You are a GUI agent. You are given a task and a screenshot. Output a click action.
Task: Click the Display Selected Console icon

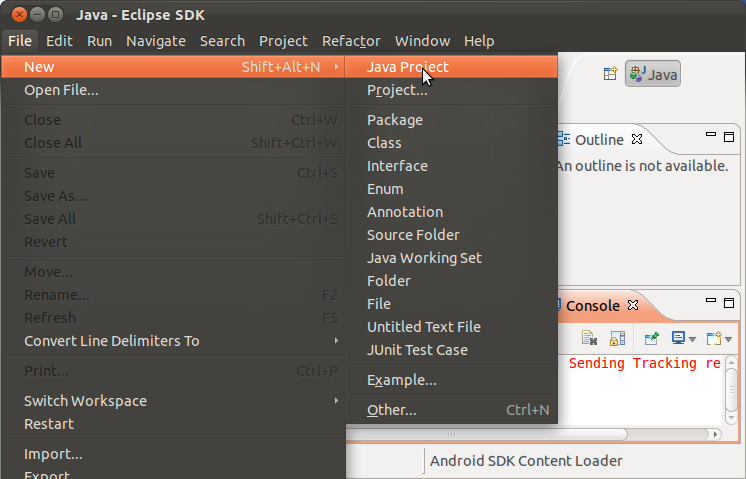(x=678, y=338)
